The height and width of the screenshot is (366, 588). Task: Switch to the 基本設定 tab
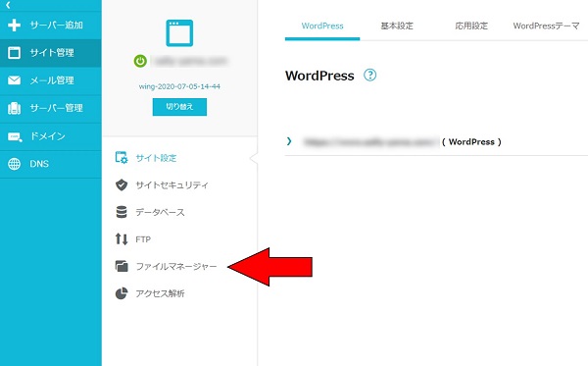click(397, 26)
